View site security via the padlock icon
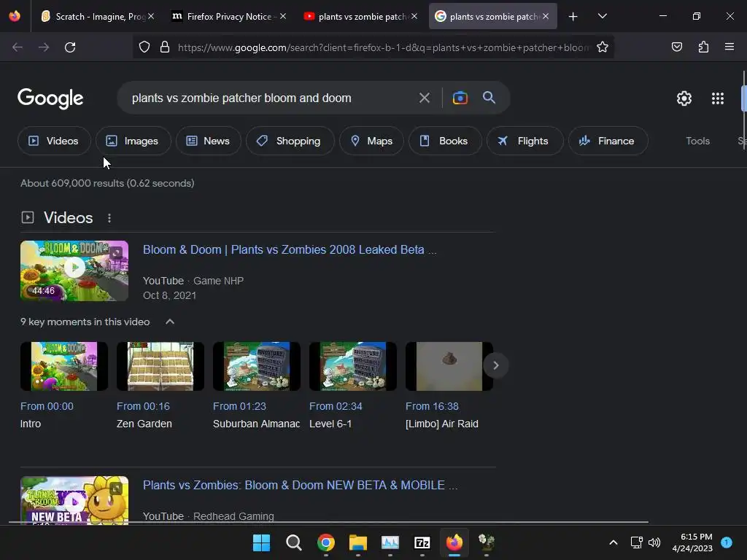 [x=165, y=47]
